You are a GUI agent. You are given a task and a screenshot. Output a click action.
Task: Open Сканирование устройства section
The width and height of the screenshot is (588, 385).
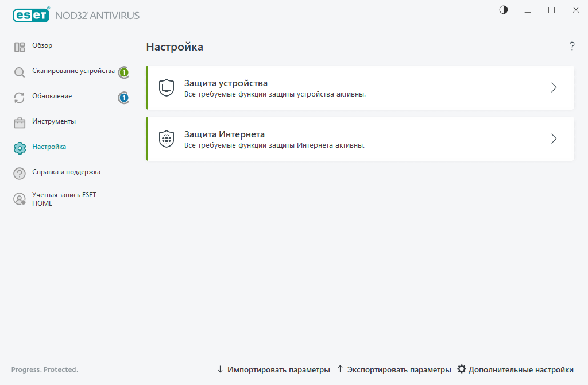[73, 71]
